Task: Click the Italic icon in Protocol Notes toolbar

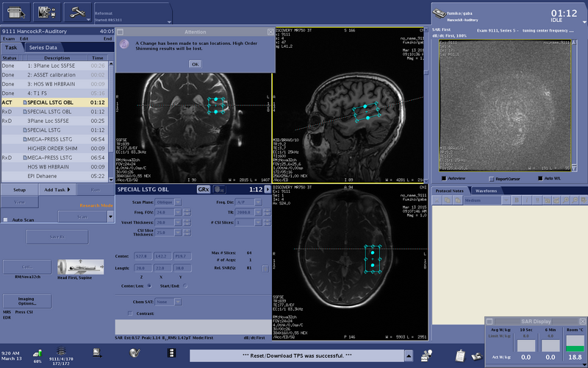Action: tap(526, 200)
